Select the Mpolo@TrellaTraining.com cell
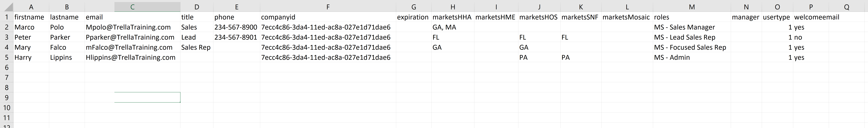The image size is (868, 128). tap(132, 27)
